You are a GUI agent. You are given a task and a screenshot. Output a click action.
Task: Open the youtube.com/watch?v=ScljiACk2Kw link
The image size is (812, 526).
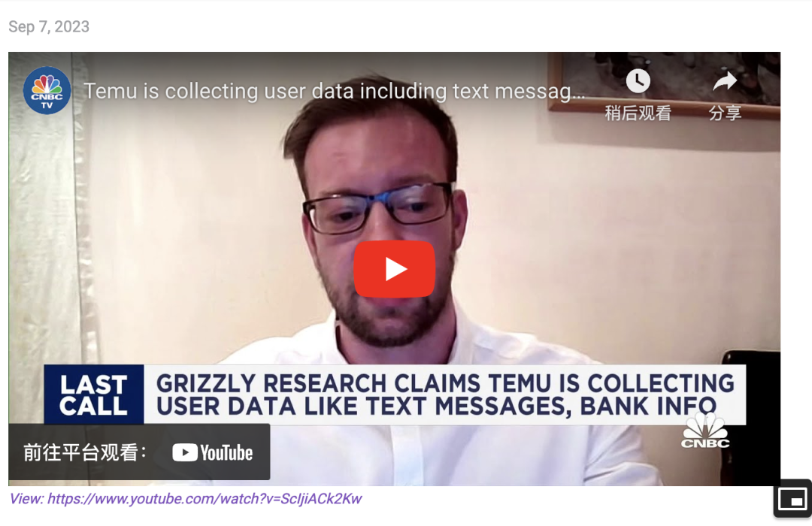205,498
